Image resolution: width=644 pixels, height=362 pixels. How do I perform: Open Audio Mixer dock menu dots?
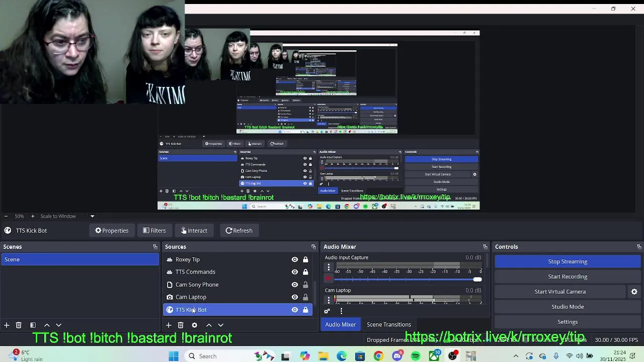[x=341, y=311]
